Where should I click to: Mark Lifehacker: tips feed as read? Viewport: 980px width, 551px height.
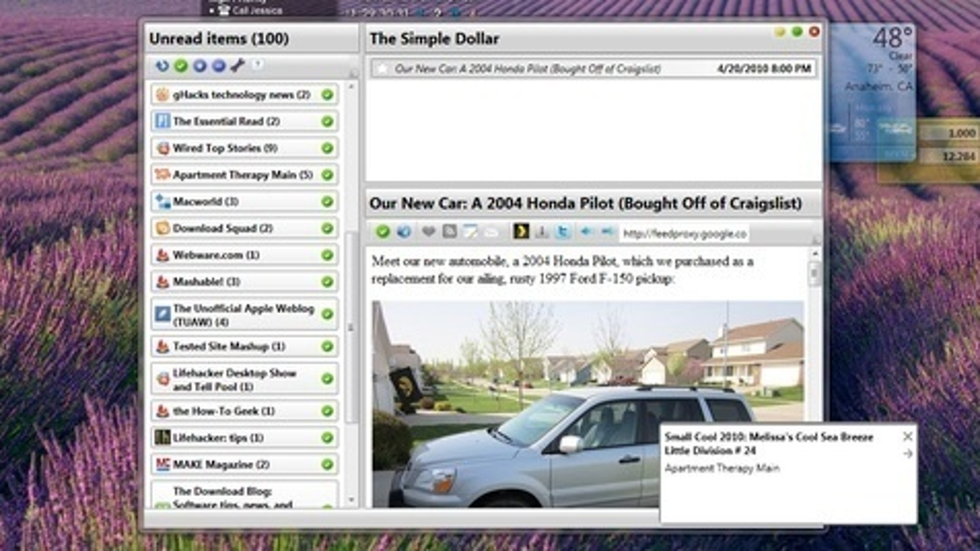pyautogui.click(x=328, y=438)
